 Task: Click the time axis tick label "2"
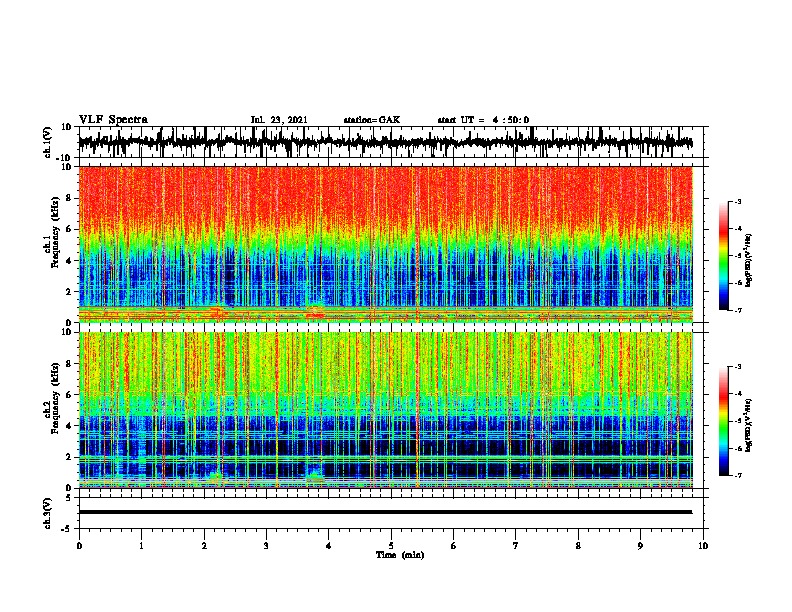(204, 546)
